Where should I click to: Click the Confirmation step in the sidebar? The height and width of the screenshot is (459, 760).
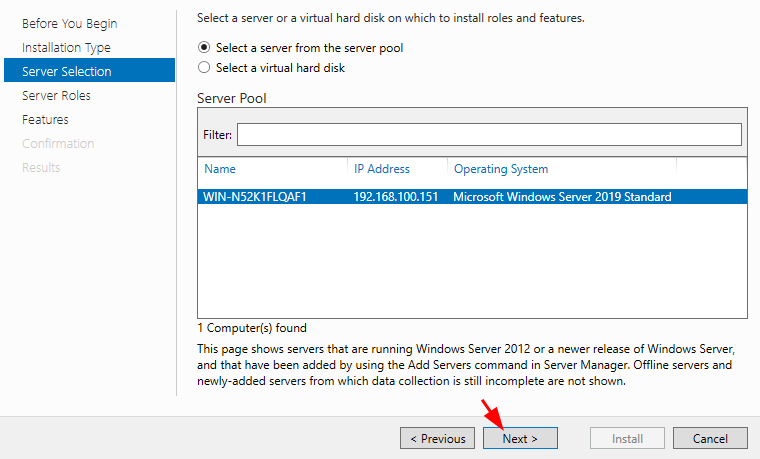tap(58, 143)
